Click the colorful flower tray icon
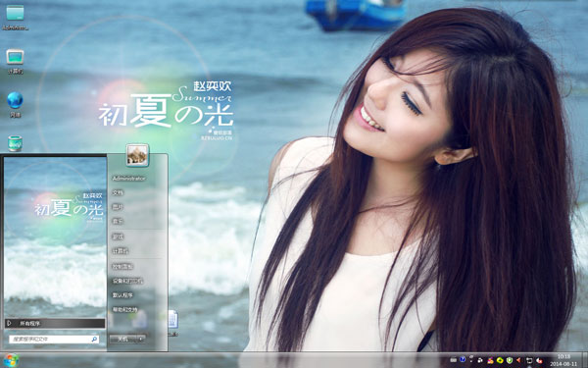This screenshot has width=588, height=368. (490, 360)
